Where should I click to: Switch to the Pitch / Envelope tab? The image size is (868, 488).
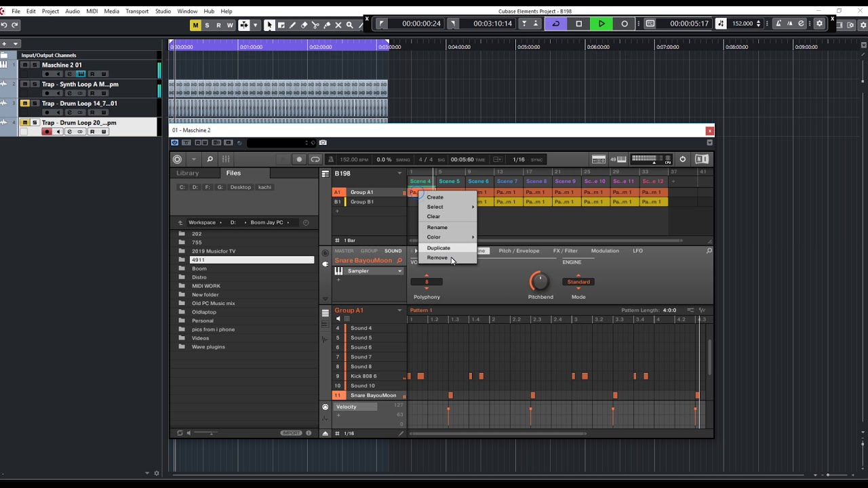click(519, 251)
